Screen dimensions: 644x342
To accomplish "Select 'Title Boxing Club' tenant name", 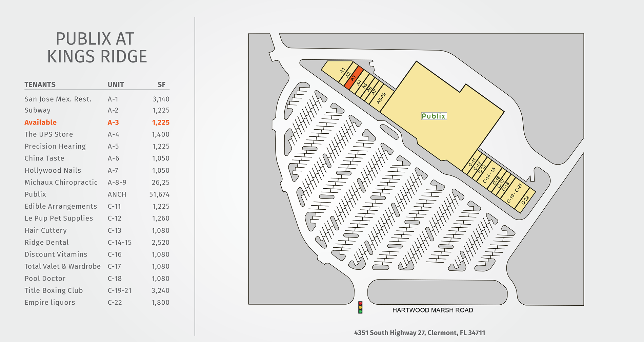I will point(54,290).
